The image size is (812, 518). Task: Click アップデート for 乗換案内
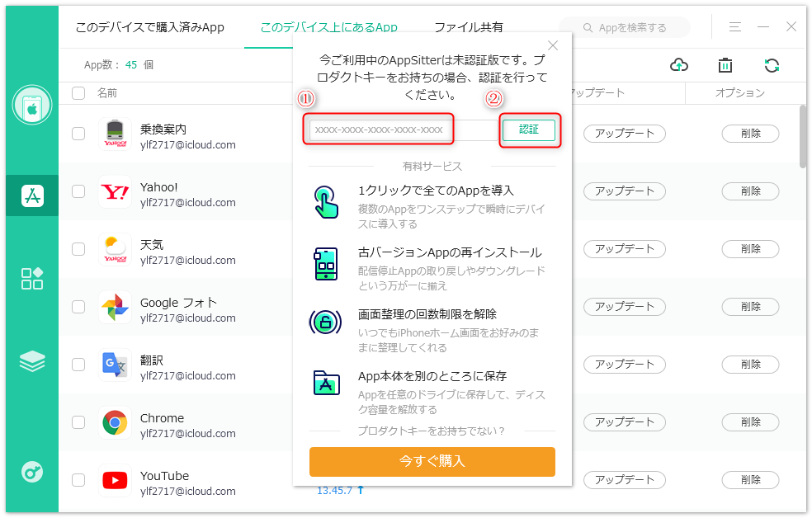pos(624,134)
